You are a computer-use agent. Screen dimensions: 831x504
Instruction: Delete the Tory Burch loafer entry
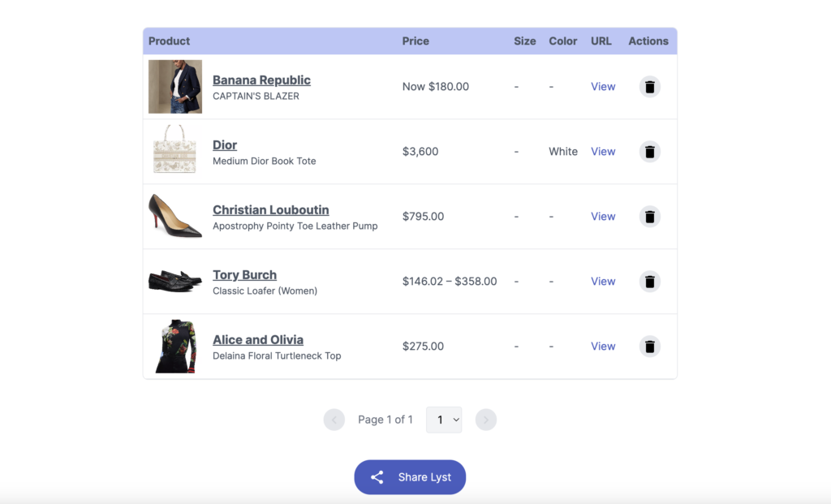(649, 282)
